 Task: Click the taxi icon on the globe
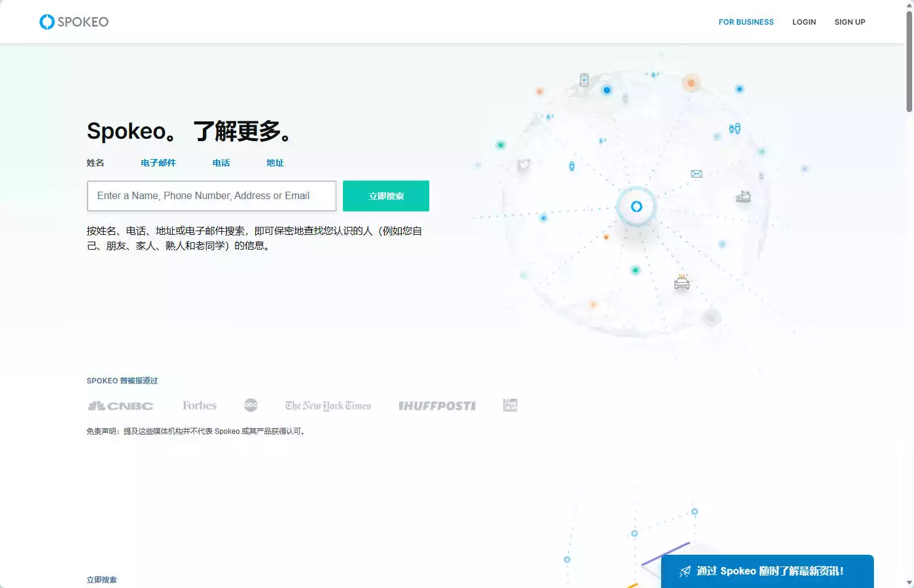tap(681, 282)
